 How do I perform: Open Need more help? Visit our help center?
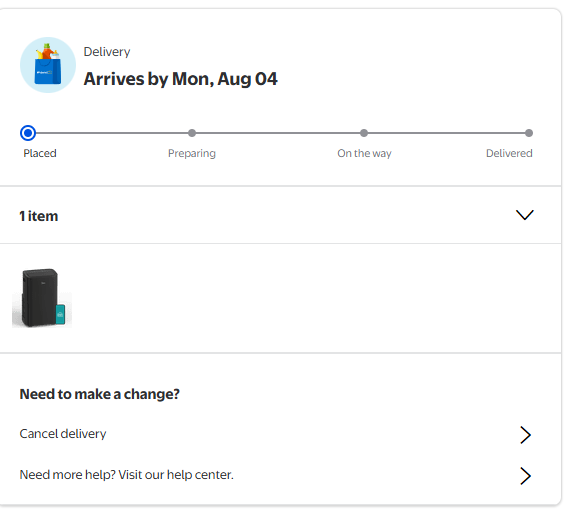126,475
